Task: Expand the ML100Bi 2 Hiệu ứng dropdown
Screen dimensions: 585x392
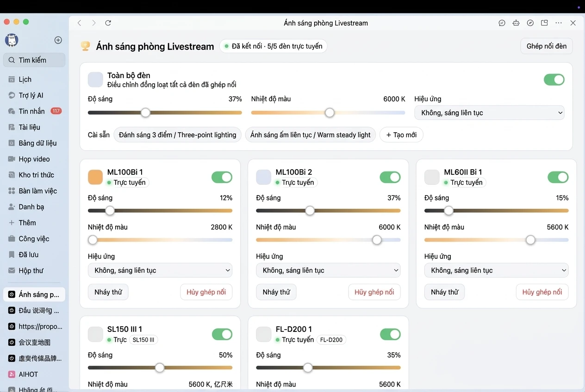Action: point(328,270)
